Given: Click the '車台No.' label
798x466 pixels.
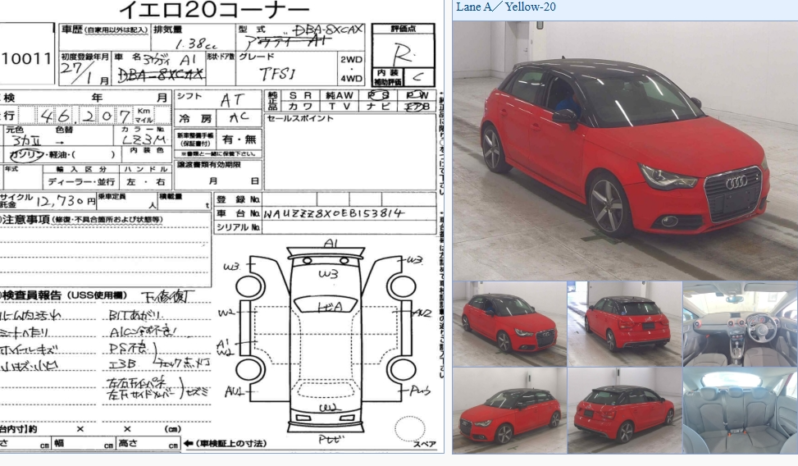Looking at the screenshot, I should [x=239, y=214].
